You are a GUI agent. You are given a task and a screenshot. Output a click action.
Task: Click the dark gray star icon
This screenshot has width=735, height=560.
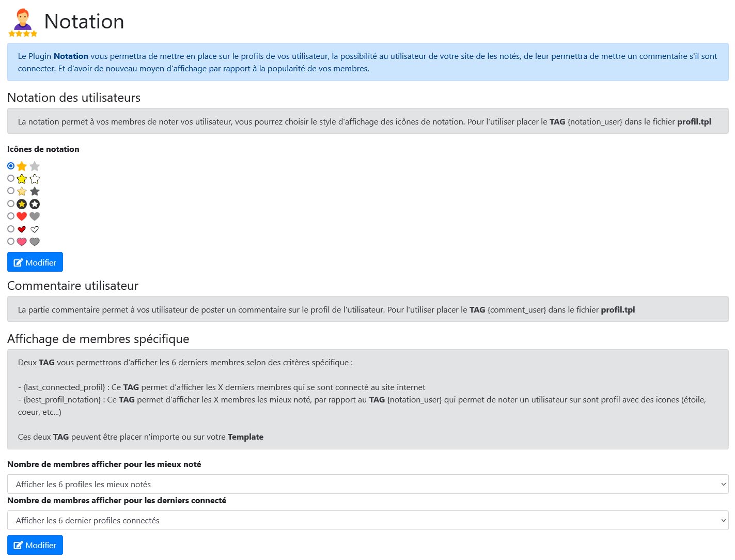point(35,191)
